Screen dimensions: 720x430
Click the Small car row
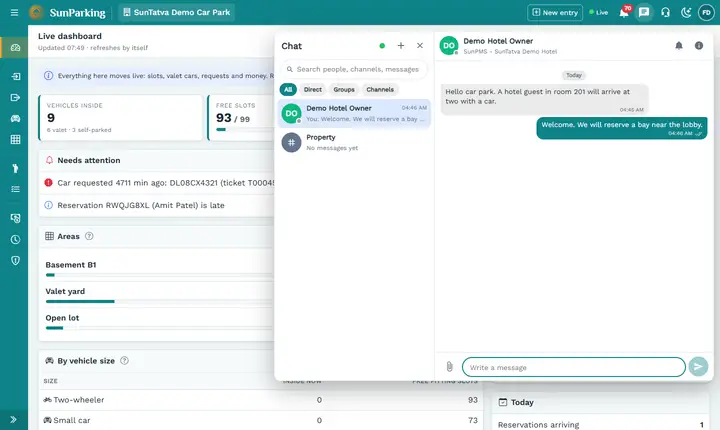[x=261, y=420]
